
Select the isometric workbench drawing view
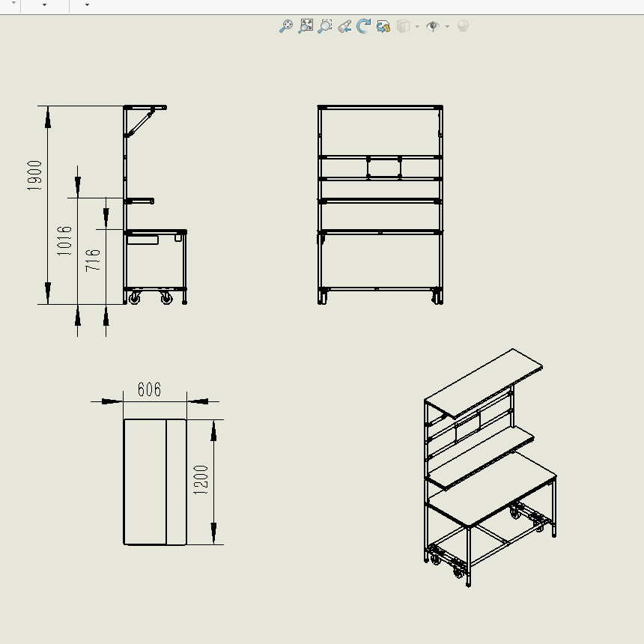(x=490, y=467)
